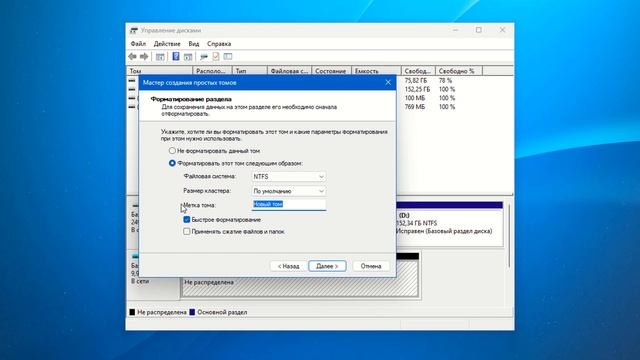Screen dimensions: 640x360
Task: Open the Вид menu
Action: [194, 44]
